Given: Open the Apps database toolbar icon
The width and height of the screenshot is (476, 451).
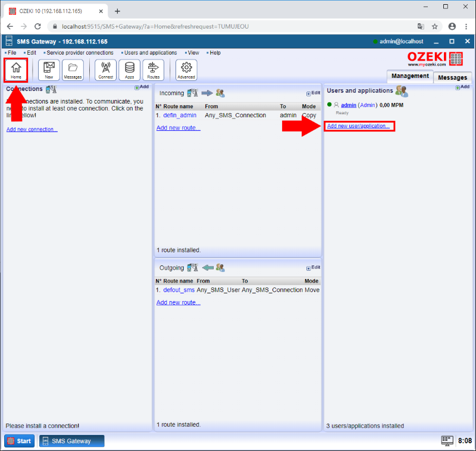Looking at the screenshot, I should 130,70.
